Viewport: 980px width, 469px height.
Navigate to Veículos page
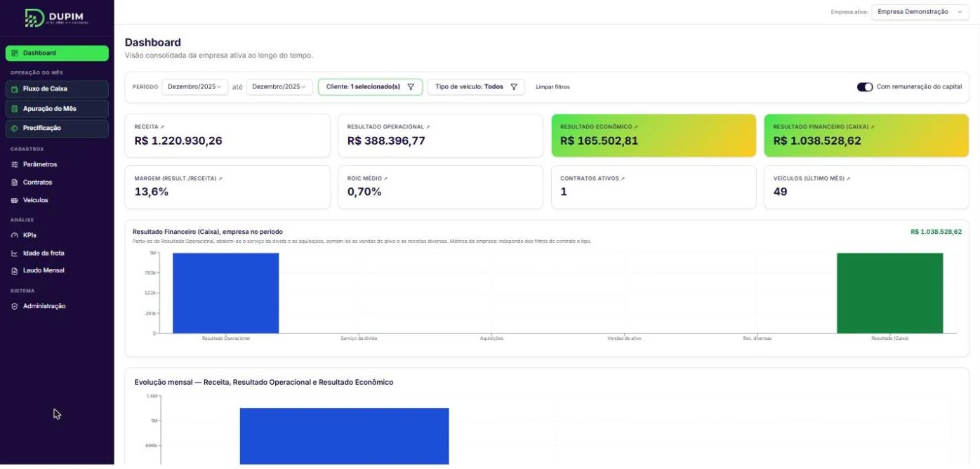pyautogui.click(x=57, y=201)
